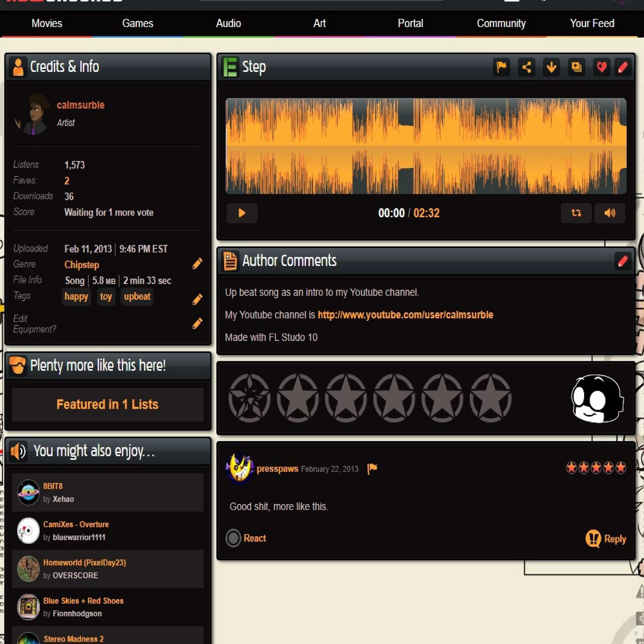
Task: Favorite the song with the heart icon
Action: coord(601,67)
